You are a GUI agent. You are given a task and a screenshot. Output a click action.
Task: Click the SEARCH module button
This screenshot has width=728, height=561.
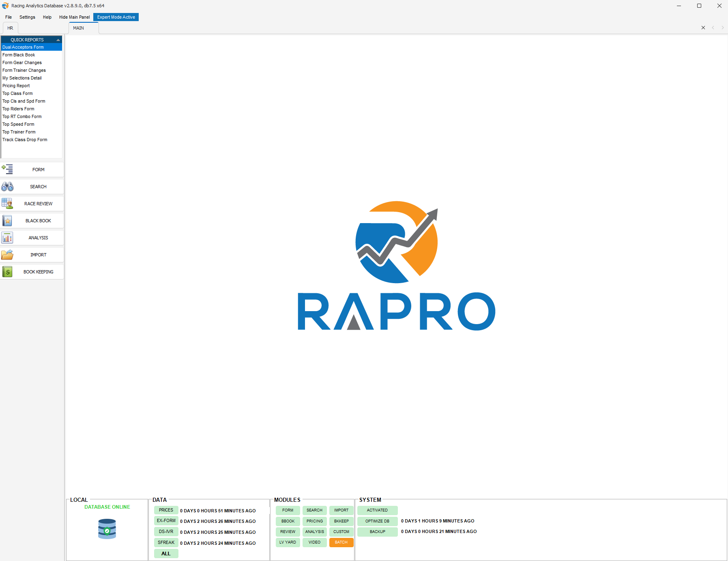(x=315, y=510)
